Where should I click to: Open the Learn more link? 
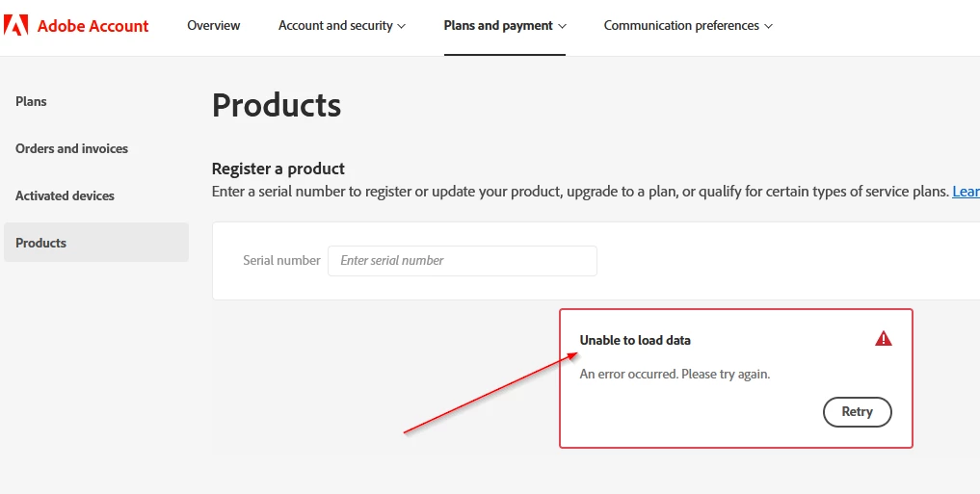(967, 191)
